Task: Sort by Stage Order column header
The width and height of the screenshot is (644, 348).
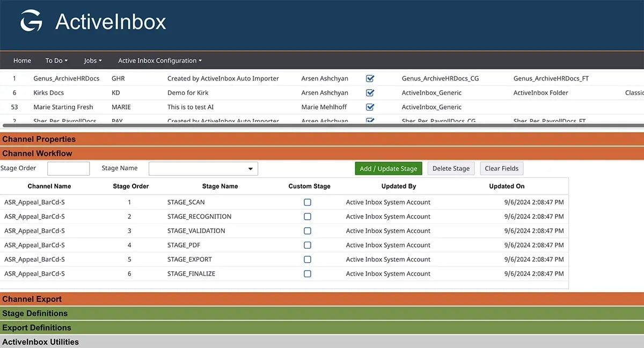Action: (x=131, y=186)
